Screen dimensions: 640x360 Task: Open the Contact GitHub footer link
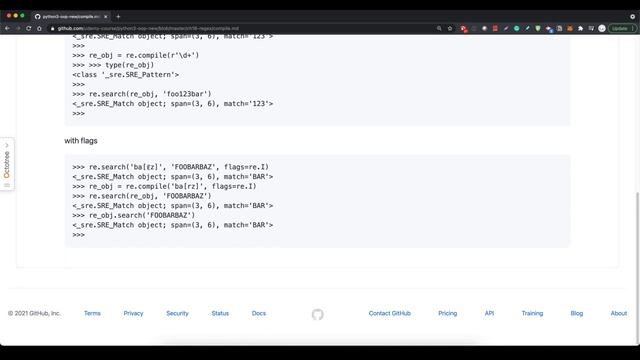pos(390,313)
